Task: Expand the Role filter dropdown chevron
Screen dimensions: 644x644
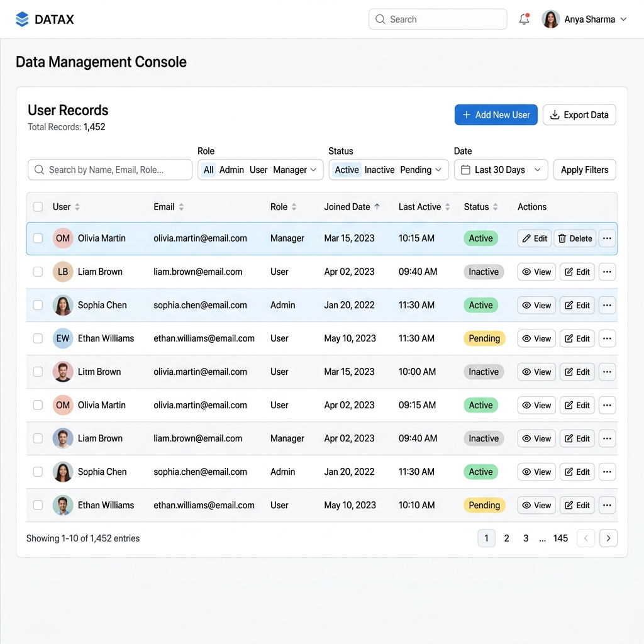Action: point(313,170)
